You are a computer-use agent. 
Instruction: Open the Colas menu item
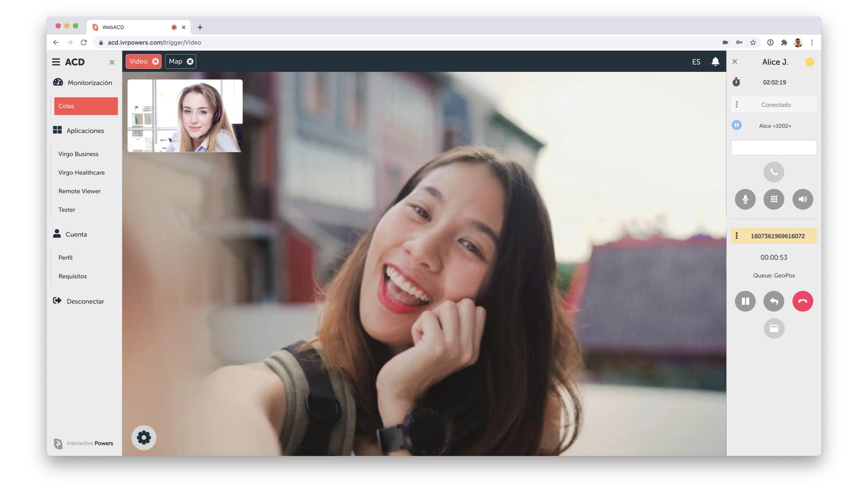click(x=86, y=106)
